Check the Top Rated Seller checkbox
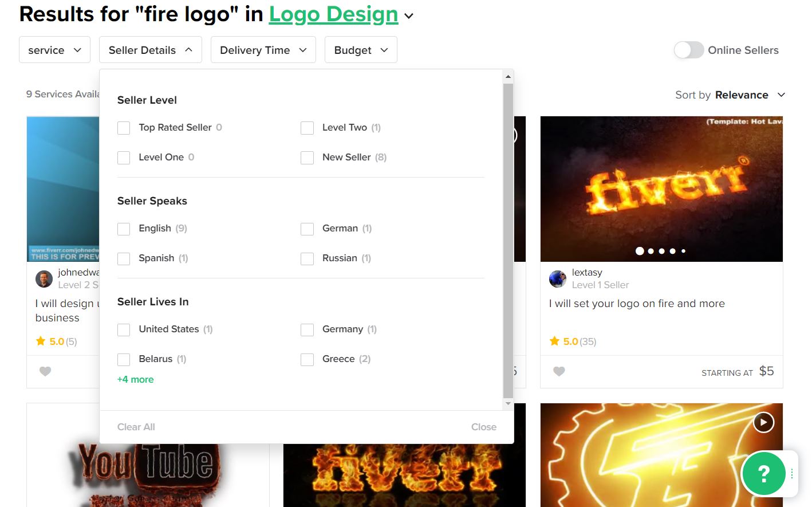The width and height of the screenshot is (812, 507). pos(124,128)
